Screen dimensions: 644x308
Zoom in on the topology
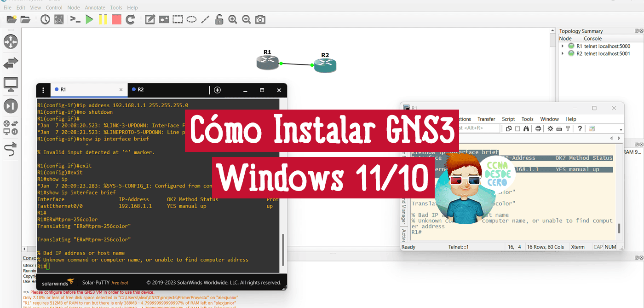[233, 19]
